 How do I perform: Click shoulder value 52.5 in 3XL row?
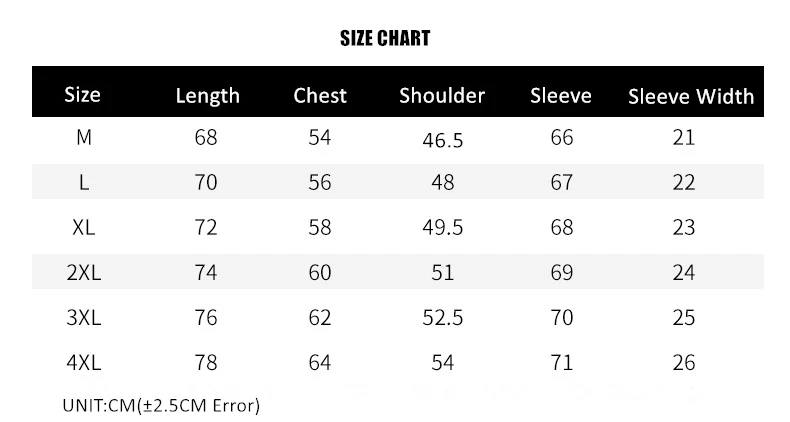coord(443,318)
